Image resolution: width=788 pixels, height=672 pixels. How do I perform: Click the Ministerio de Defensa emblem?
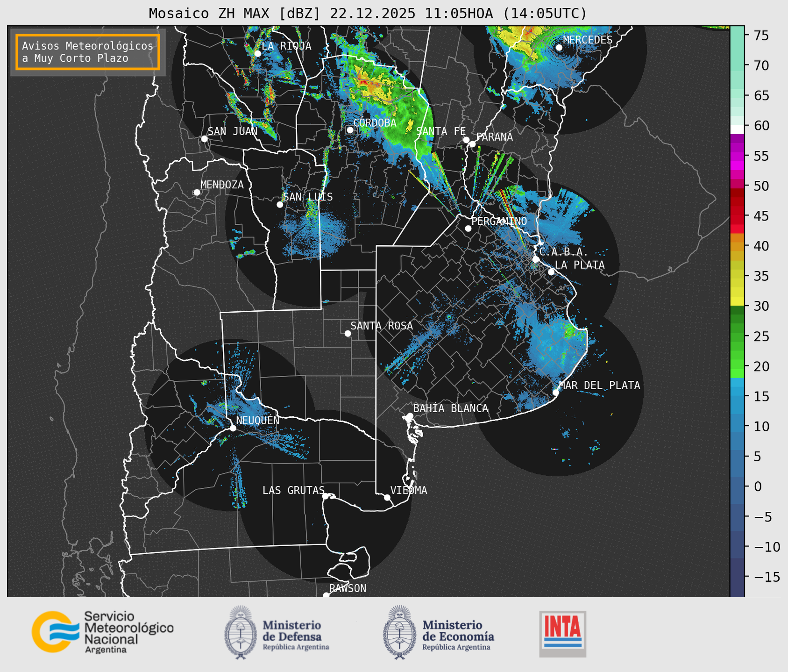point(241,632)
